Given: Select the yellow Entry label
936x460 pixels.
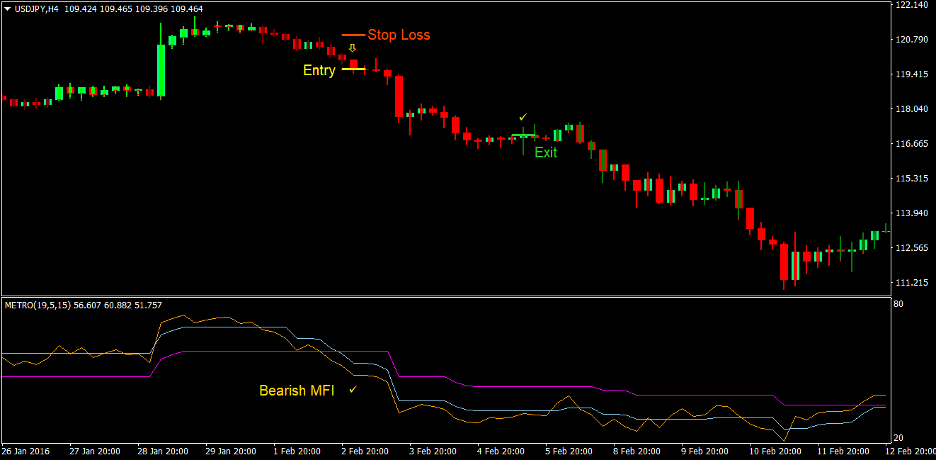Looking at the screenshot, I should [319, 71].
